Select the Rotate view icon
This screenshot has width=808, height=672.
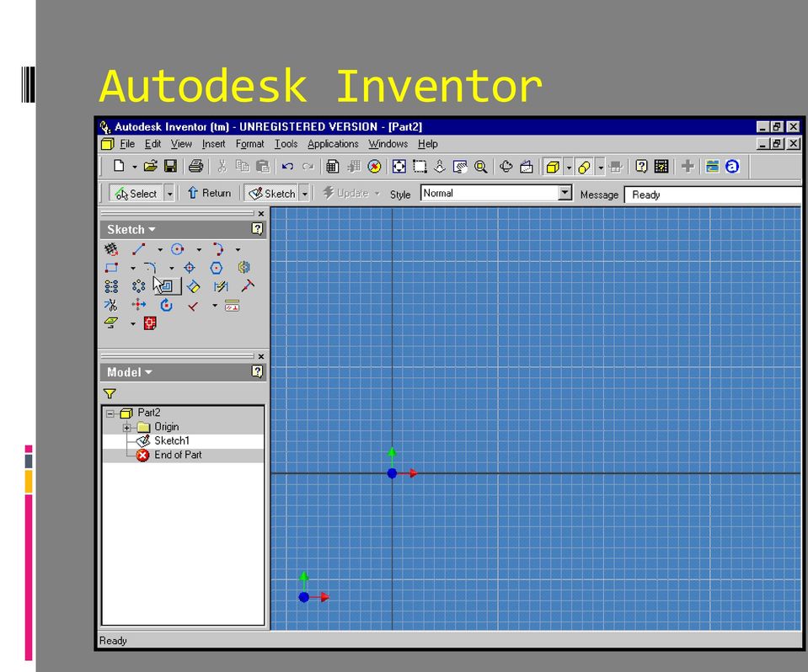click(506, 167)
